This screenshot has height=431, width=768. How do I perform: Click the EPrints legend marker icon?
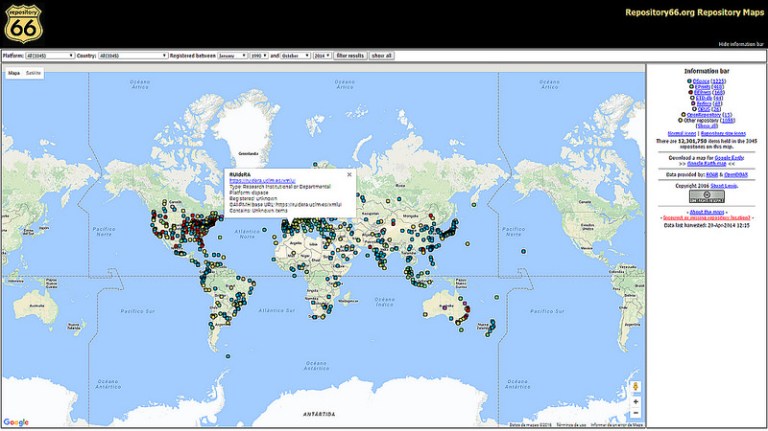pyautogui.click(x=692, y=87)
